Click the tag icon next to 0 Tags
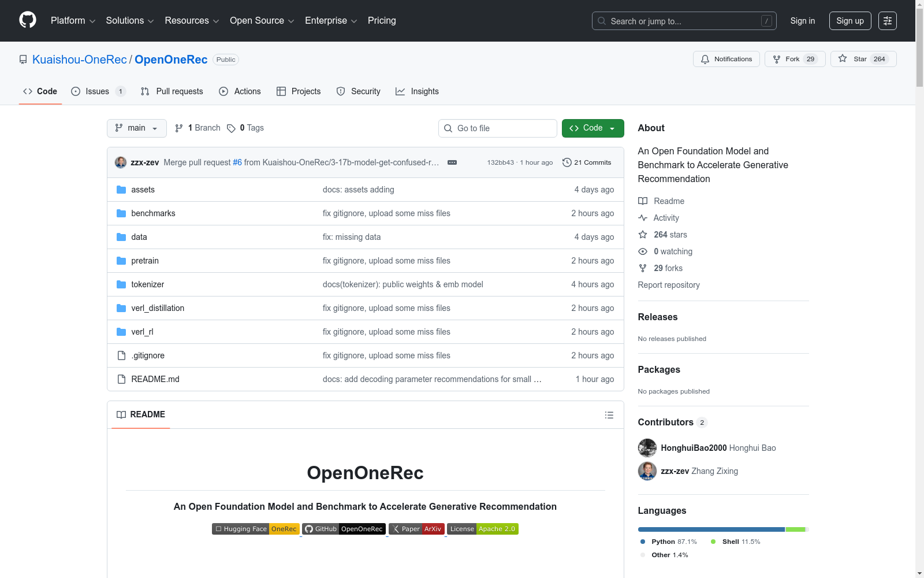 tap(231, 128)
